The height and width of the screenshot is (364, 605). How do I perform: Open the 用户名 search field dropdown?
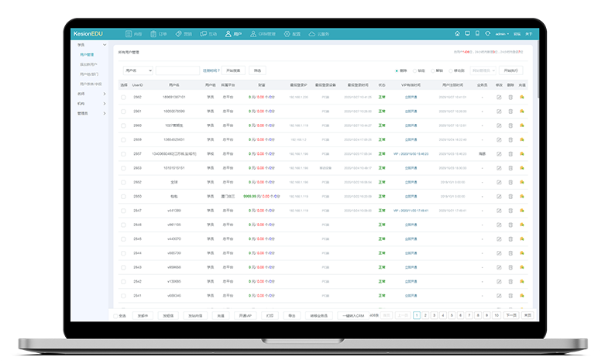[x=137, y=70]
